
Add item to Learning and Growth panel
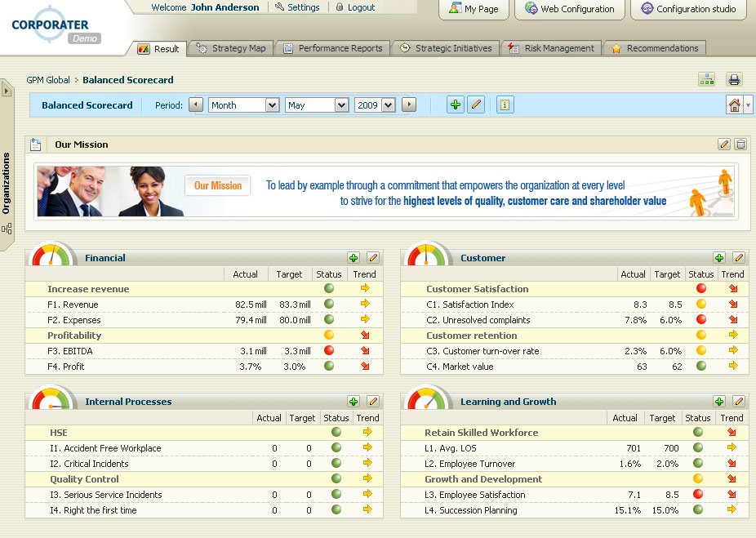pyautogui.click(x=719, y=402)
